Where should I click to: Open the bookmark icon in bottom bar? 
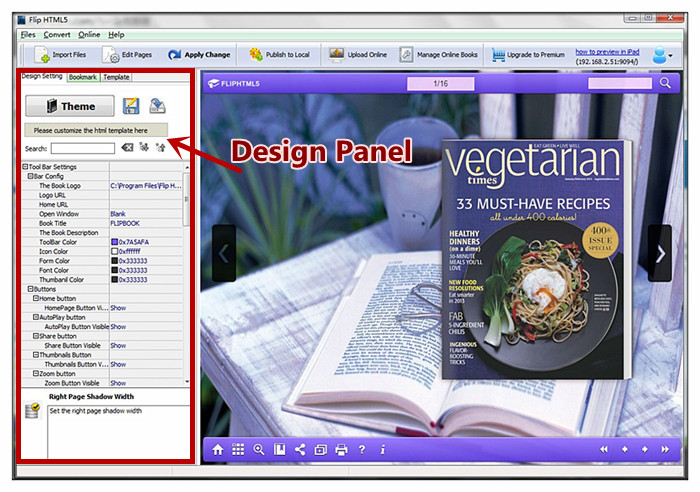point(279,450)
